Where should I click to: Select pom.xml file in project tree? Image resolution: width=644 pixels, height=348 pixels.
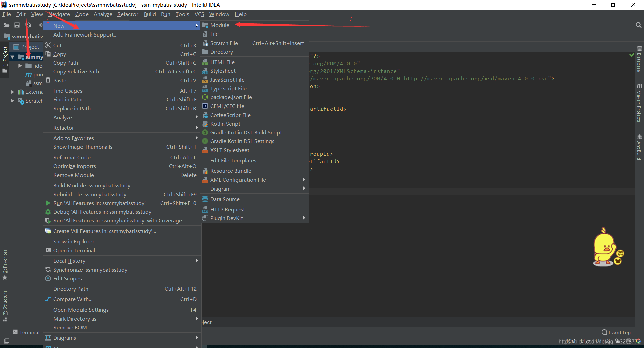34,74
